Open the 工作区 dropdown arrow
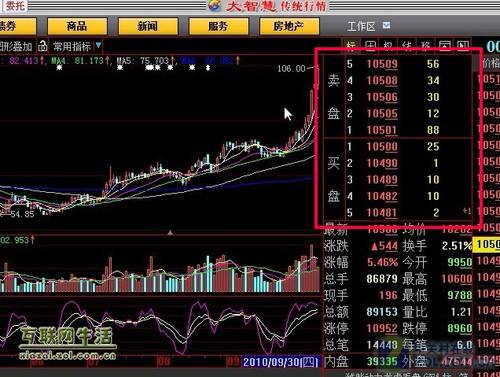 point(386,25)
